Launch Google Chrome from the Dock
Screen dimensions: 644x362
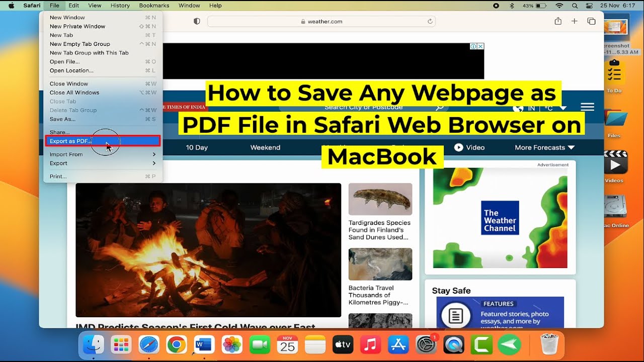point(177,345)
